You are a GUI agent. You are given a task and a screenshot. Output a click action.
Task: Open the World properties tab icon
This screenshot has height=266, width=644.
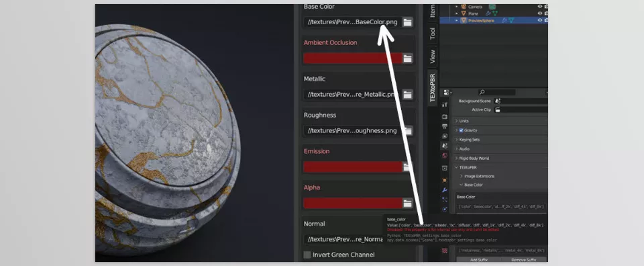tap(444, 156)
